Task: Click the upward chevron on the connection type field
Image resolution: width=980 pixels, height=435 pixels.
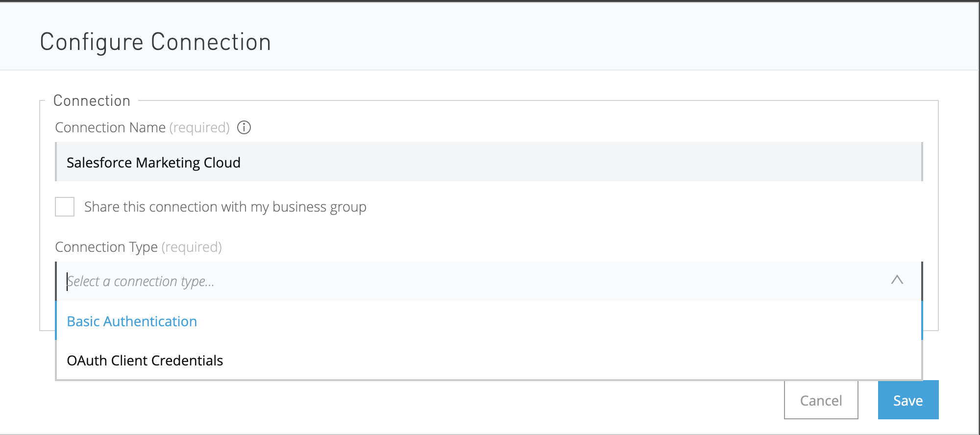Action: [x=897, y=281]
